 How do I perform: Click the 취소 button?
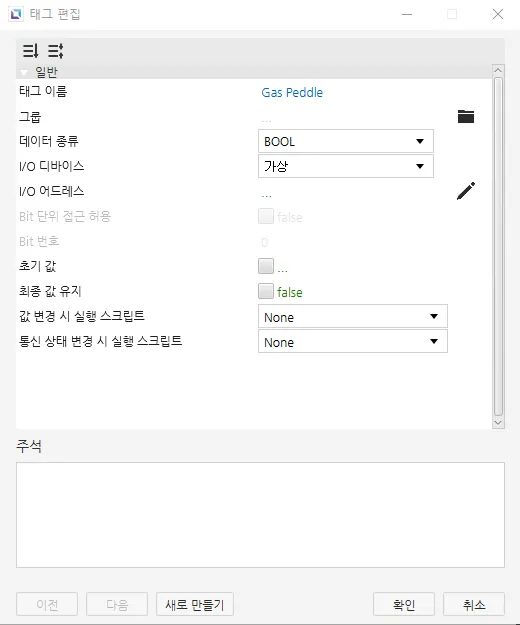pyautogui.click(x=474, y=604)
